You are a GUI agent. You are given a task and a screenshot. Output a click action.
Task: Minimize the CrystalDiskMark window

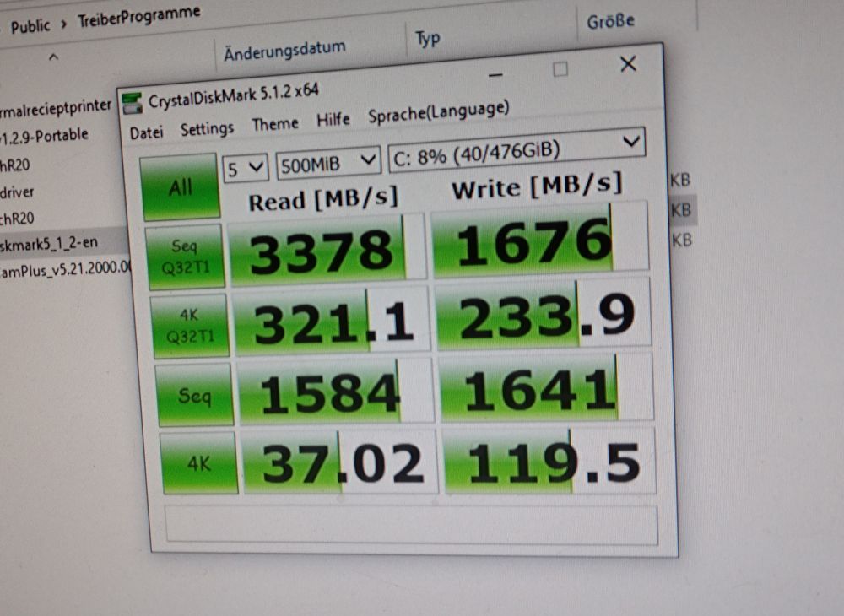click(x=495, y=75)
